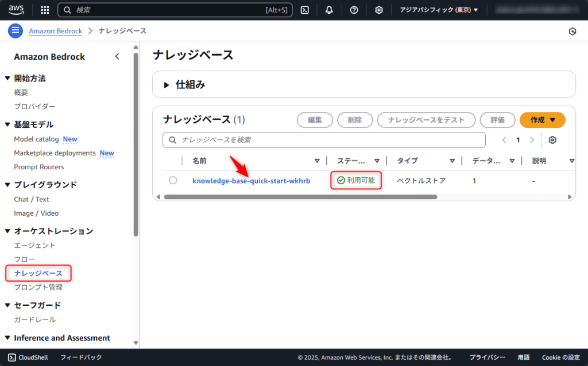588x366 pixels.
Task: Open Cookie の設定 in the footer
Action: pos(560,357)
